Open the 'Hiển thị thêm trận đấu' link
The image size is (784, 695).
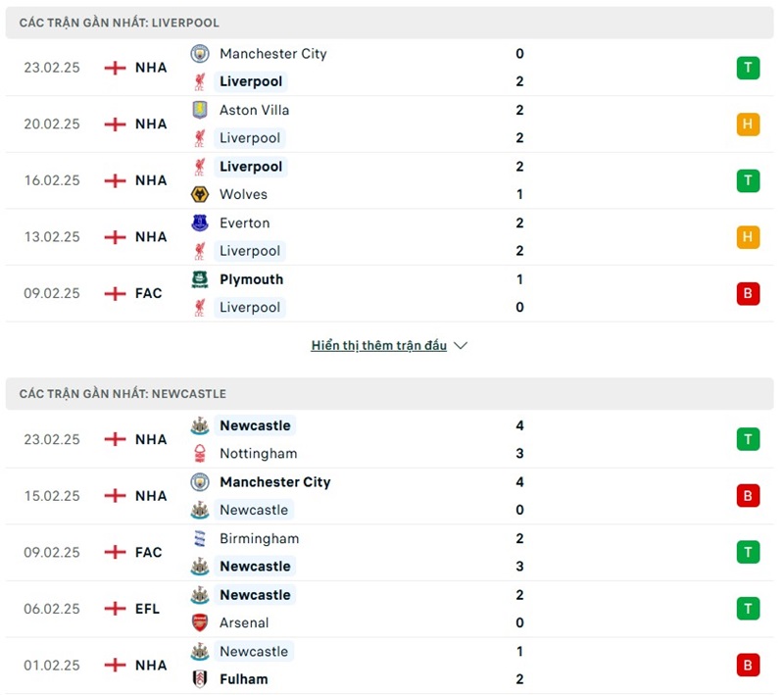(x=378, y=346)
